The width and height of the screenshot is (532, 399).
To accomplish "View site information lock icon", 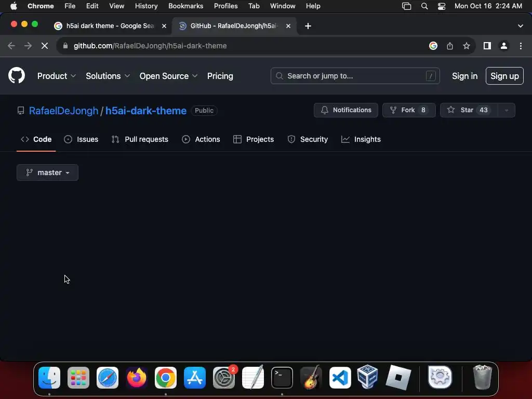I will point(65,46).
